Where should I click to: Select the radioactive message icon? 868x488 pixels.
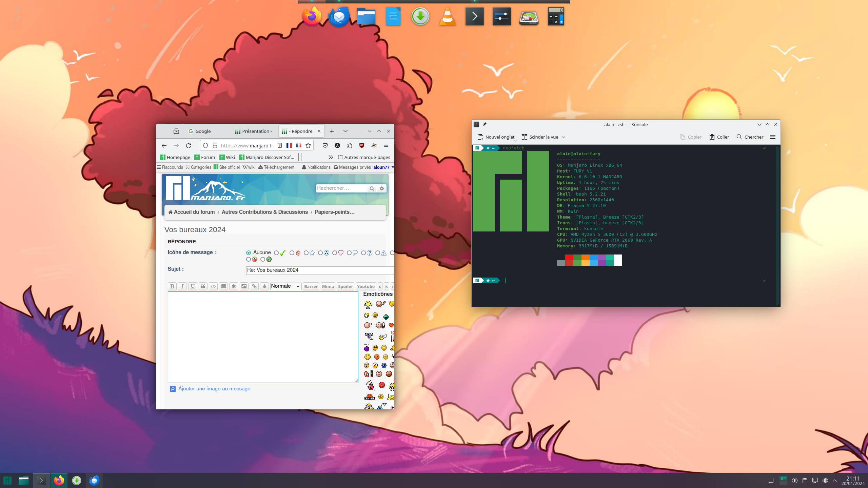tap(320, 253)
